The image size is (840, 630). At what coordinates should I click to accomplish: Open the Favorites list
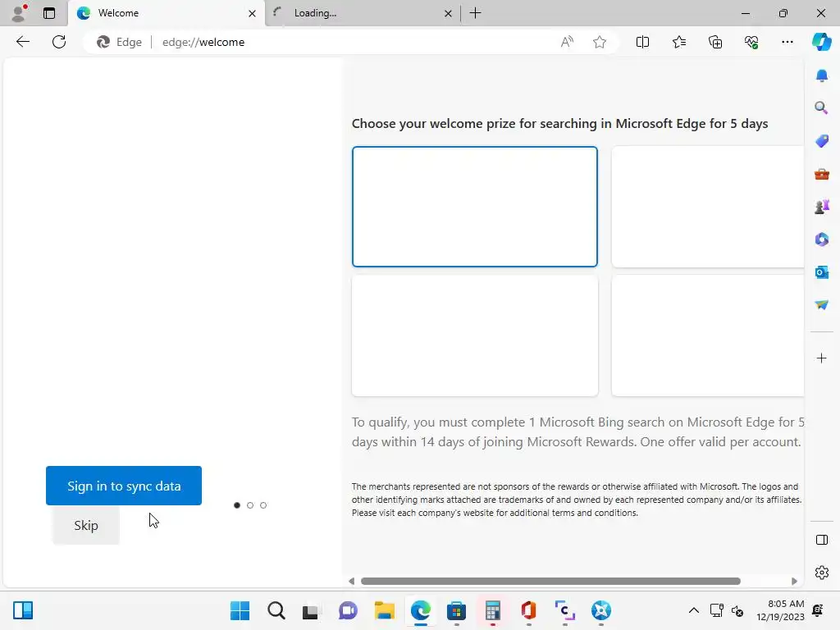[x=678, y=42]
